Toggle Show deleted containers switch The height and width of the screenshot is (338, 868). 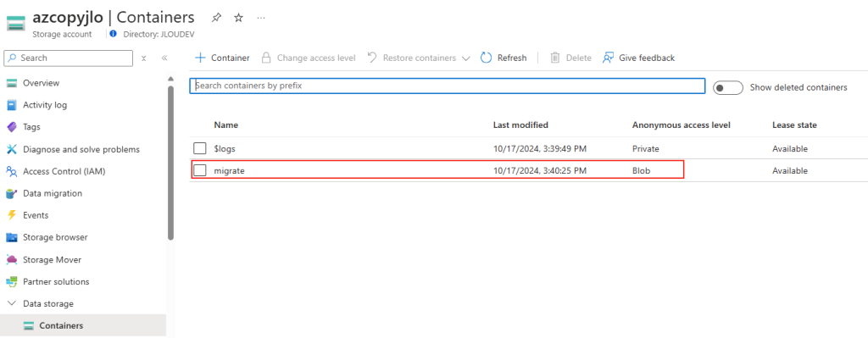coord(727,87)
